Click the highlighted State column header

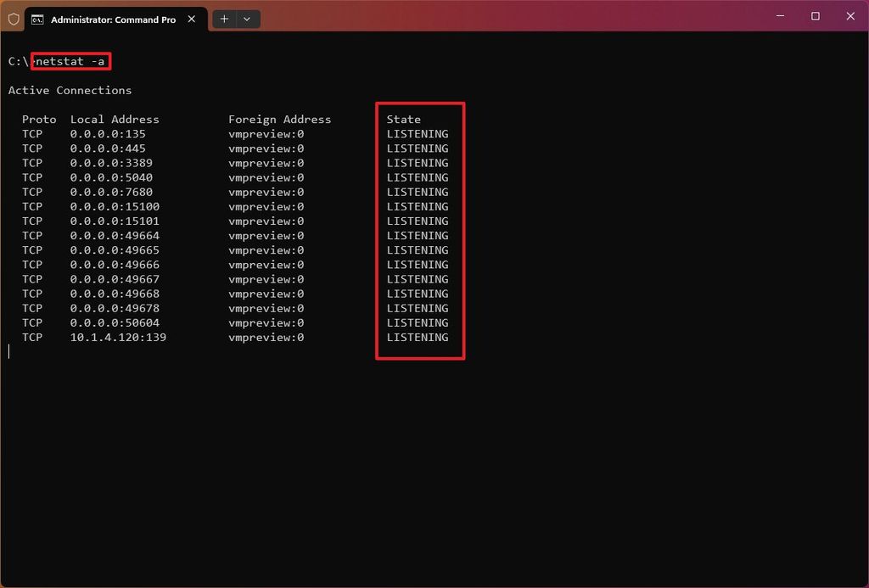tap(403, 119)
